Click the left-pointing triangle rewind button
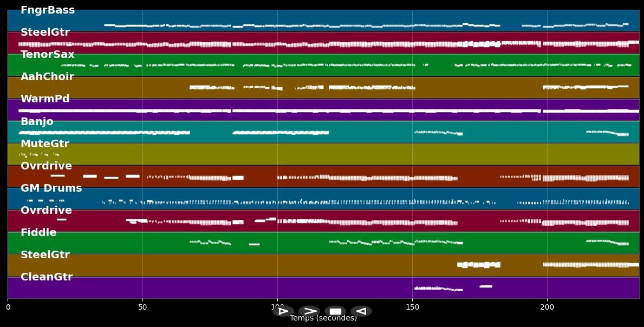Viewport: 644px width, 327px height. 361,311
